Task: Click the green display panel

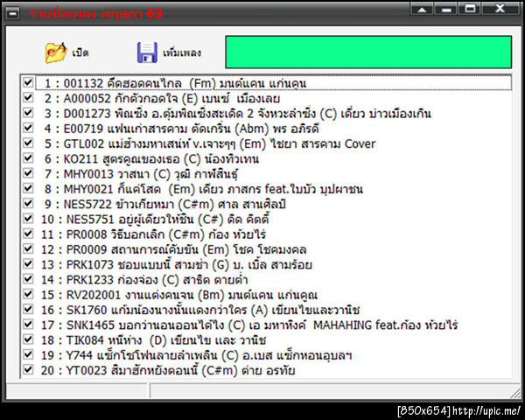Action: point(368,52)
